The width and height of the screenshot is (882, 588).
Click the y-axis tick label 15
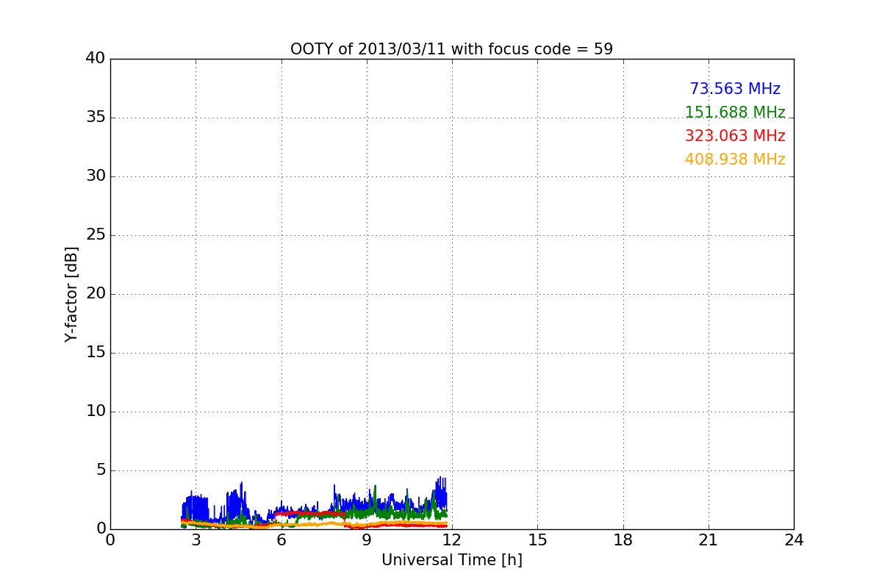tap(96, 353)
